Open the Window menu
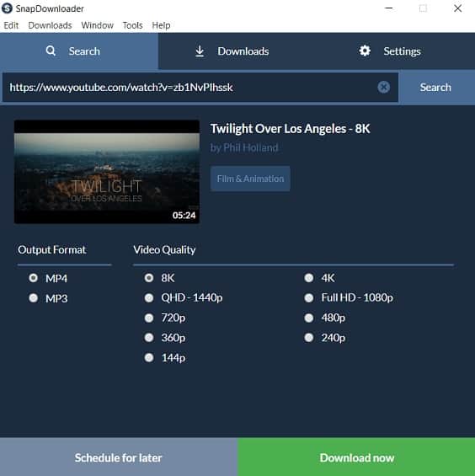 click(97, 25)
